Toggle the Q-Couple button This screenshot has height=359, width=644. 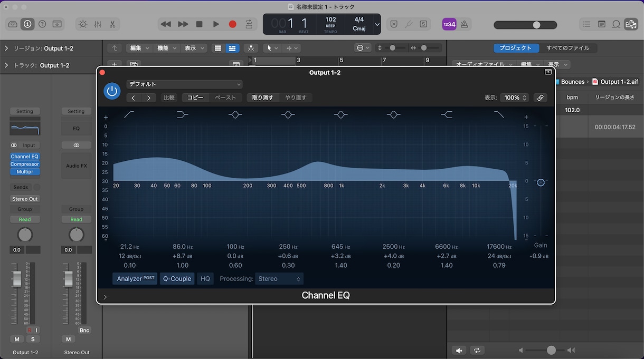click(177, 279)
